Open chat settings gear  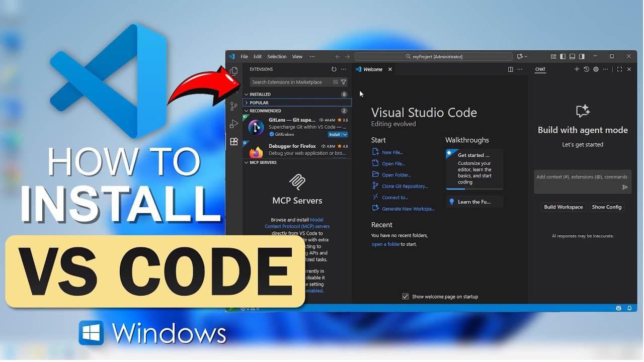pyautogui.click(x=596, y=69)
